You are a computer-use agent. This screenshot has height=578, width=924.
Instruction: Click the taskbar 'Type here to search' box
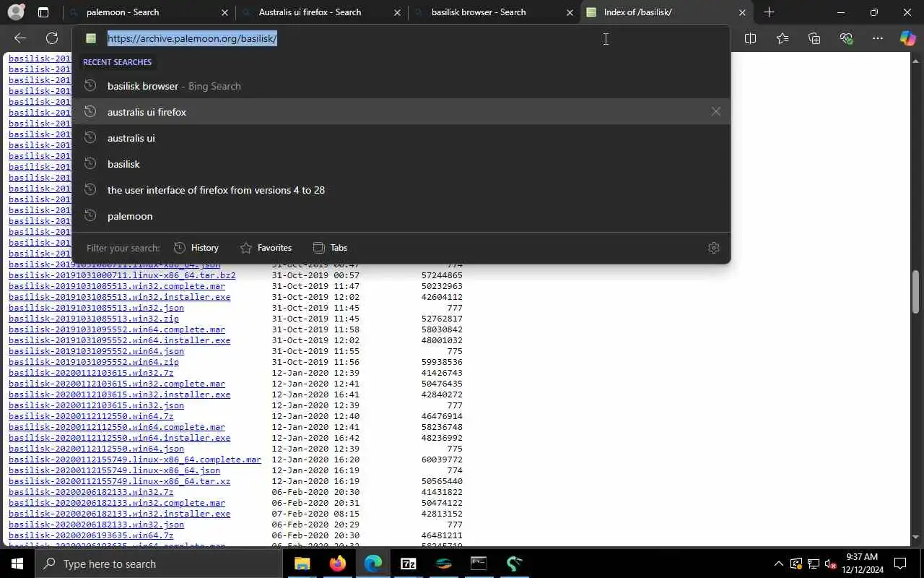tap(159, 564)
